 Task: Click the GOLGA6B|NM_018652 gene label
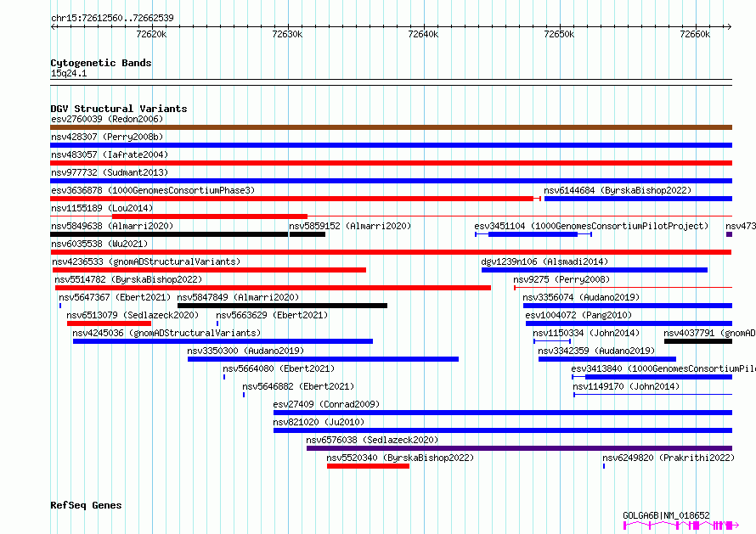[x=666, y=515]
